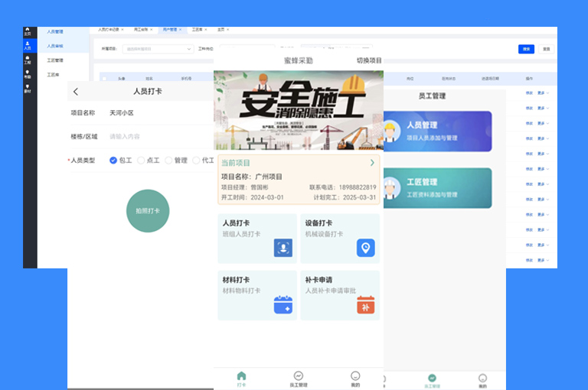The height and width of the screenshot is (390, 588).
Task: Switch to the 工匠库 tab
Action: pyautogui.click(x=199, y=29)
